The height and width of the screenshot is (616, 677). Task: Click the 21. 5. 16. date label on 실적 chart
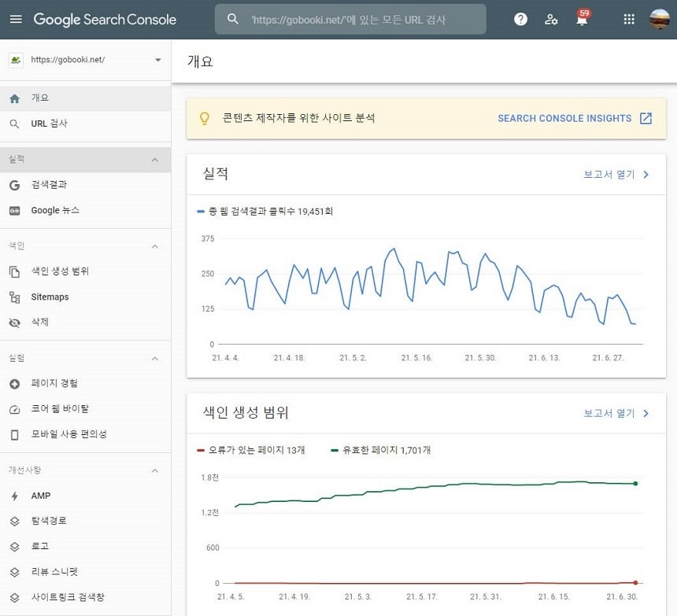coord(416,358)
